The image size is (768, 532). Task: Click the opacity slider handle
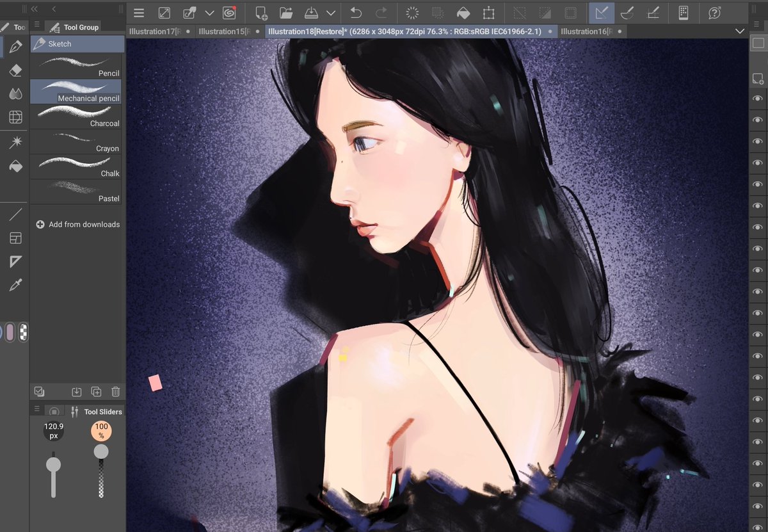point(101,452)
